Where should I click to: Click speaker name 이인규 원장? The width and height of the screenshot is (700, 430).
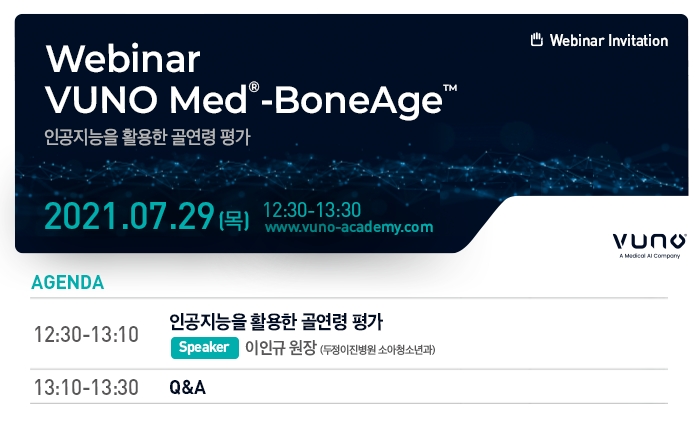point(281,347)
